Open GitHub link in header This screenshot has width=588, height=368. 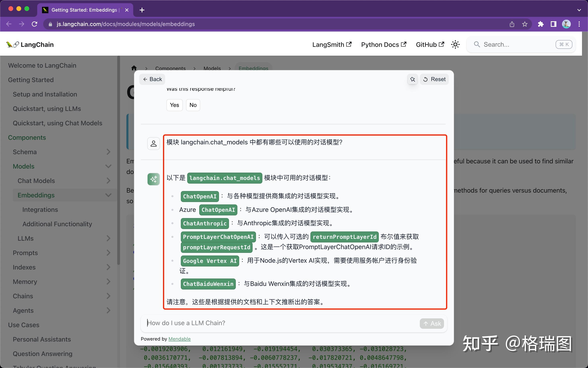(x=430, y=44)
